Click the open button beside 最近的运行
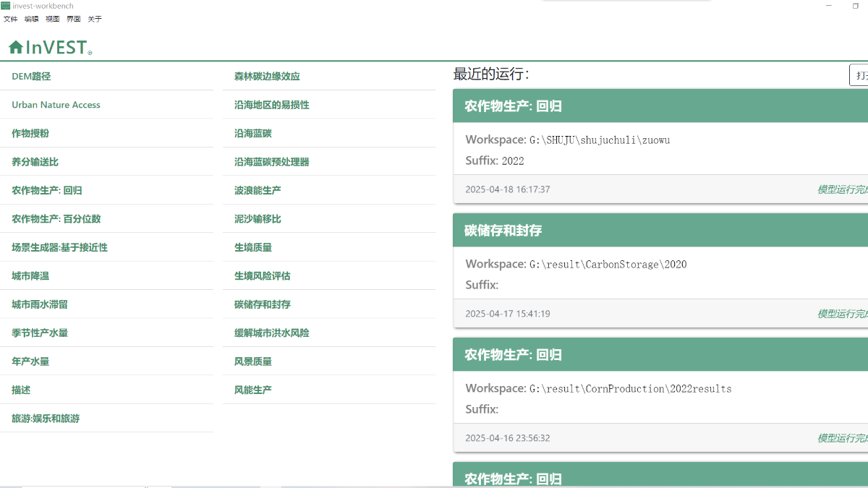868x488 pixels. click(x=859, y=75)
